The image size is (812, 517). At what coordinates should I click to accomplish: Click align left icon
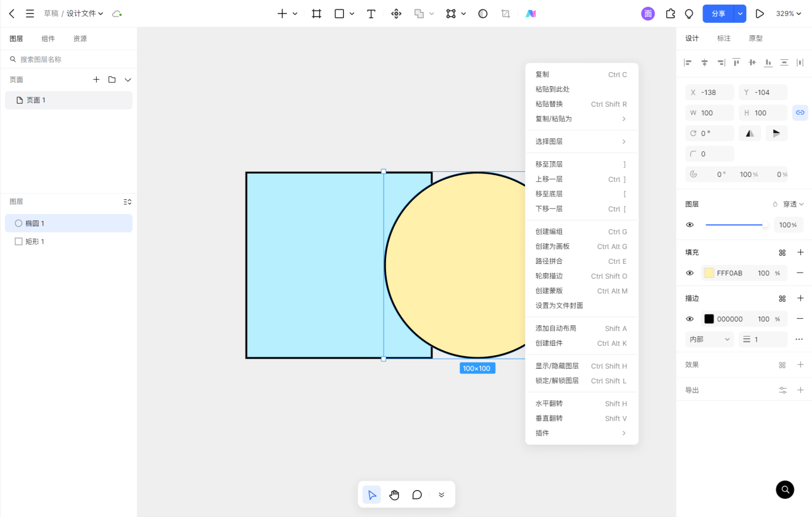pyautogui.click(x=688, y=62)
